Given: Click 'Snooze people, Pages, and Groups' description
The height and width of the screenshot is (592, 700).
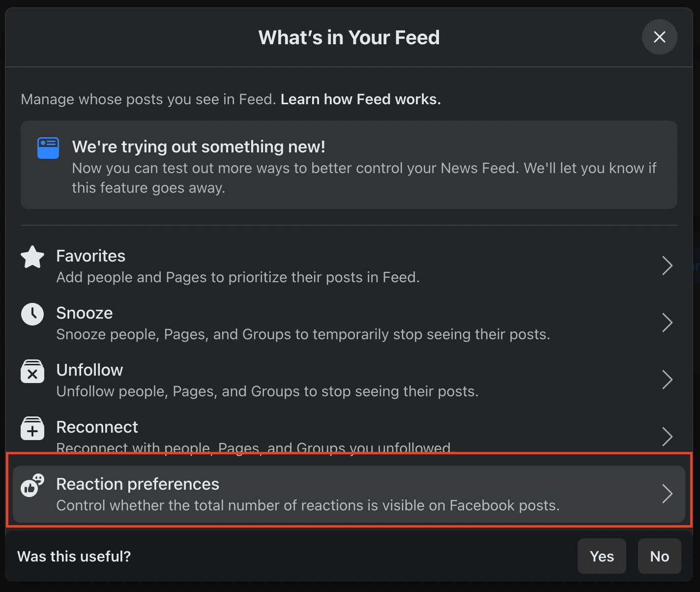Looking at the screenshot, I should [303, 334].
